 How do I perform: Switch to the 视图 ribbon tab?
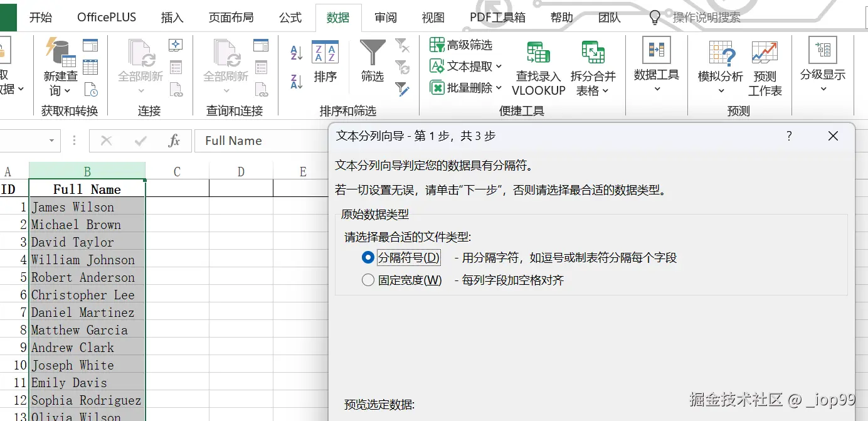coord(433,17)
